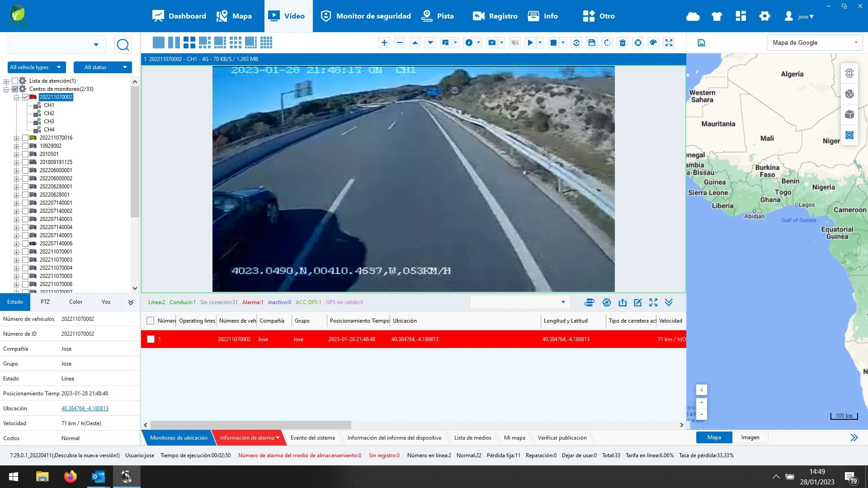Check the box for vehicle 202211070016
The width and height of the screenshot is (868, 488).
25,138
